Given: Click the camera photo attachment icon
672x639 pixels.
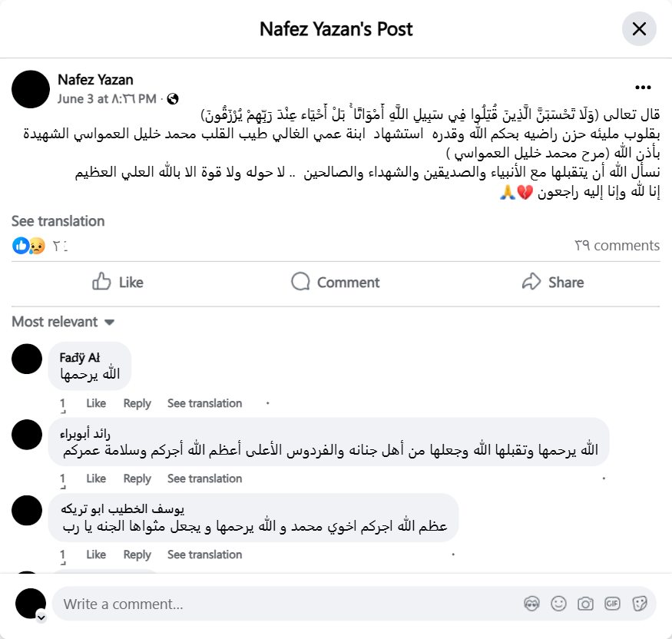Looking at the screenshot, I should [585, 604].
